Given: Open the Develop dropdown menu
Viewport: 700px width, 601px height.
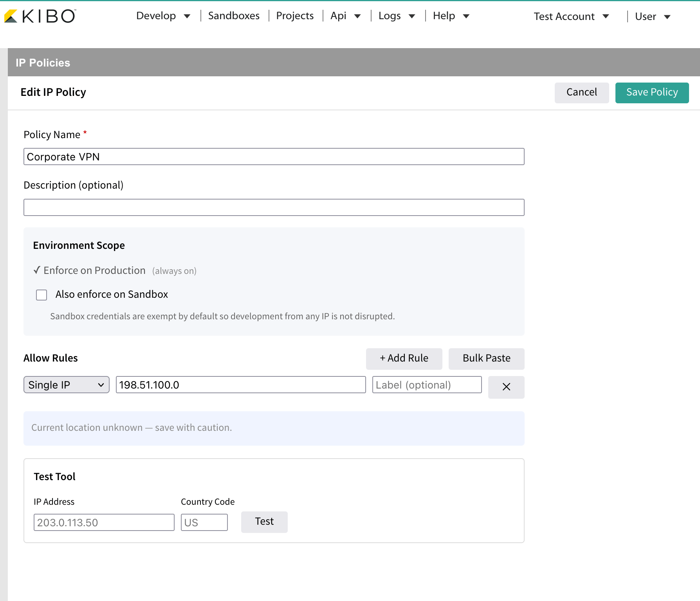Looking at the screenshot, I should coord(163,16).
